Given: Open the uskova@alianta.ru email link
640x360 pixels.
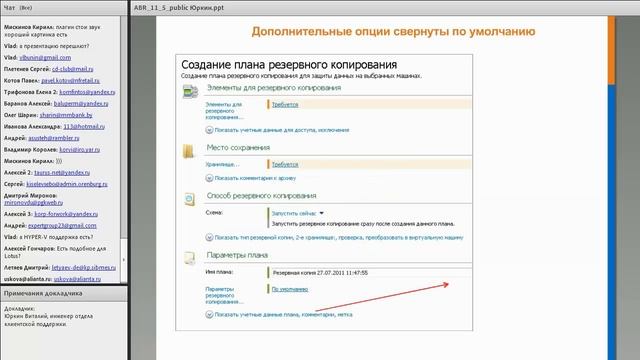Looking at the screenshot, I should 77,279.
